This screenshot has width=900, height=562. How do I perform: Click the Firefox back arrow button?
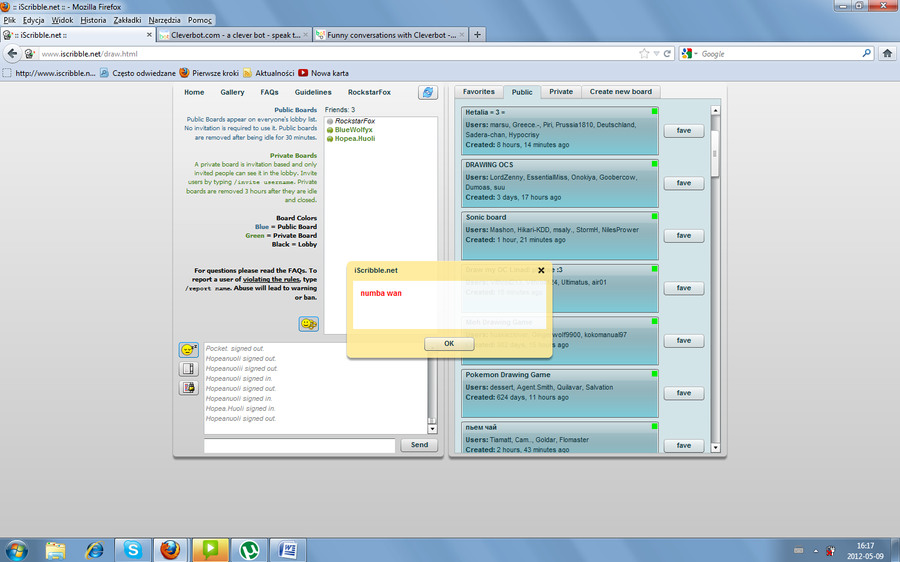(12, 53)
